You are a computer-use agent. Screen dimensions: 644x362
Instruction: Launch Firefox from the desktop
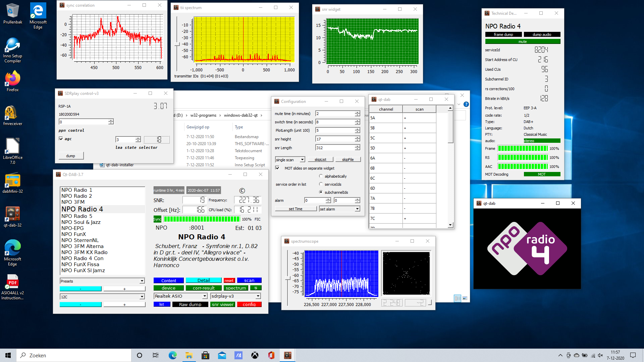click(13, 81)
